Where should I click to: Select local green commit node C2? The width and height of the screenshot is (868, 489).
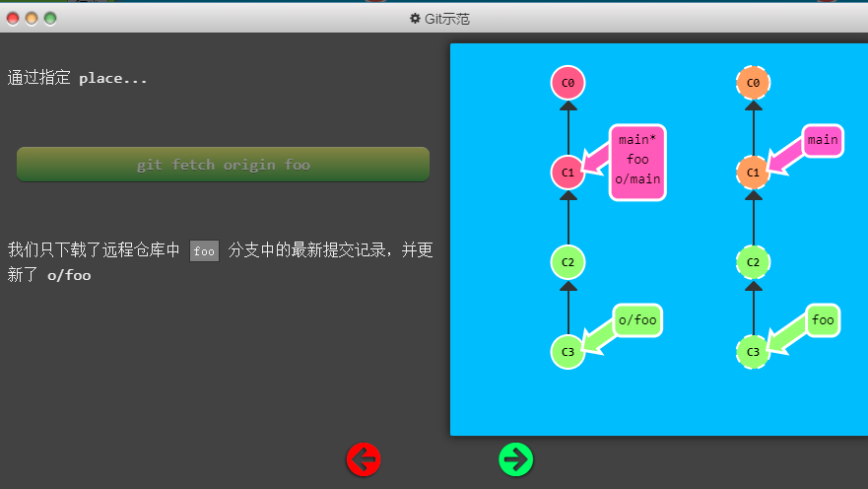tap(568, 262)
